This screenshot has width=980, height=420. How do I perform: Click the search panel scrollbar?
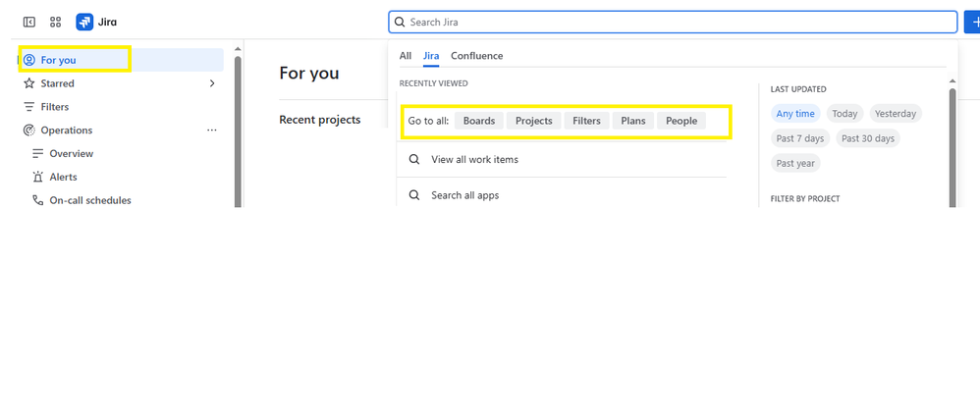[953, 147]
